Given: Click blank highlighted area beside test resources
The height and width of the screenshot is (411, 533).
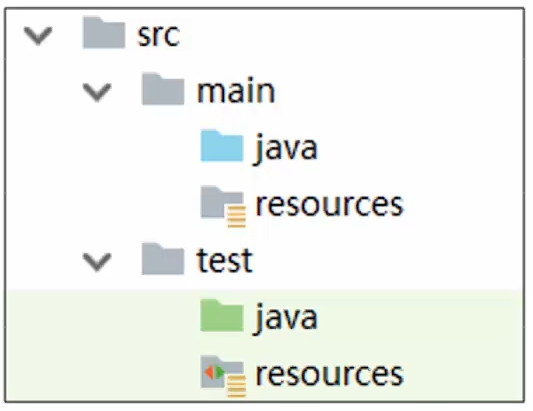Looking at the screenshot, I should coord(464,374).
